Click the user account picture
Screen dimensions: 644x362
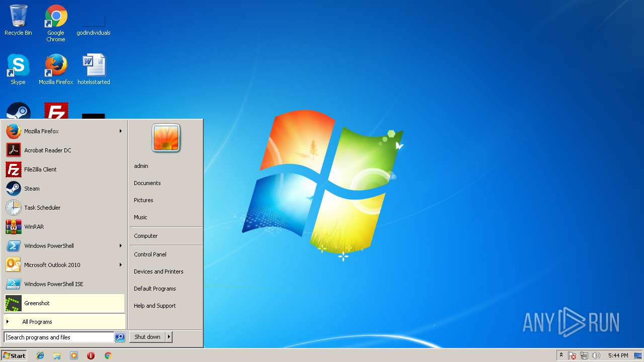pyautogui.click(x=166, y=138)
